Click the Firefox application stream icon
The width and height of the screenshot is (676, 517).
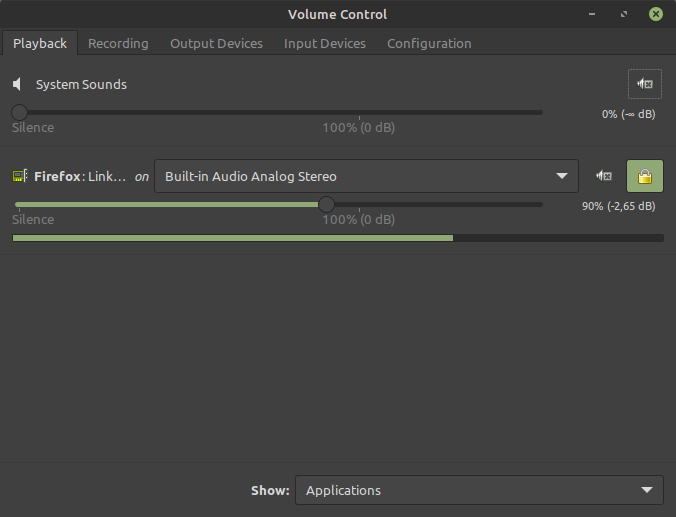19,176
